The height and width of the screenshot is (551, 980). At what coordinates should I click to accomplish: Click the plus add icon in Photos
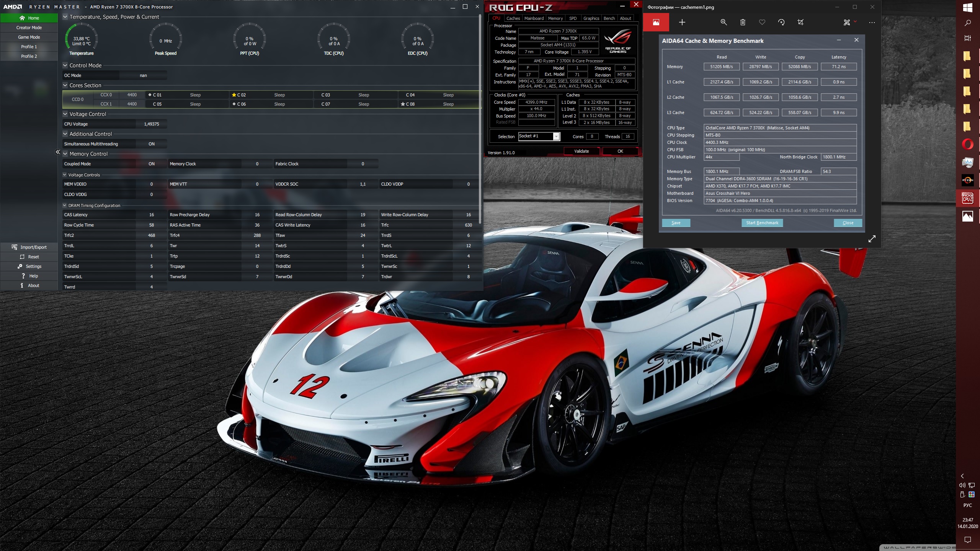tap(682, 22)
